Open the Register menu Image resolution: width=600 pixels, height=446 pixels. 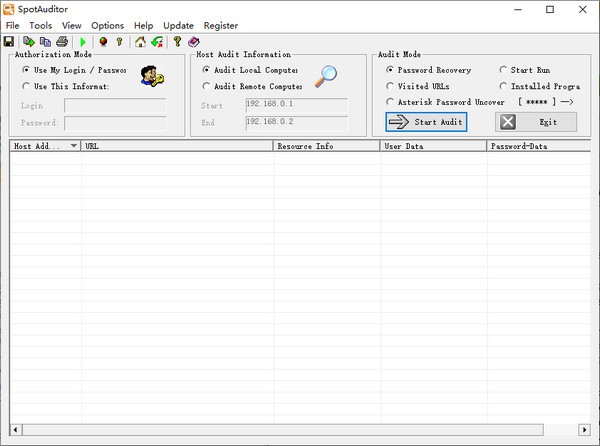pyautogui.click(x=221, y=26)
